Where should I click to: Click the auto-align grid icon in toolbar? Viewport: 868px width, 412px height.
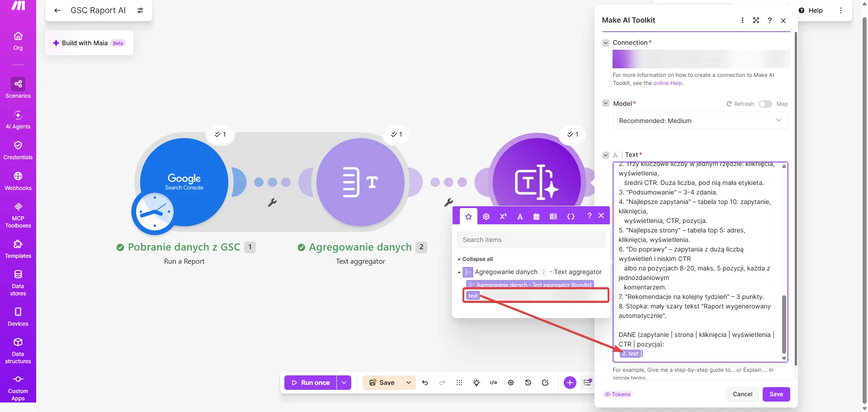(459, 383)
